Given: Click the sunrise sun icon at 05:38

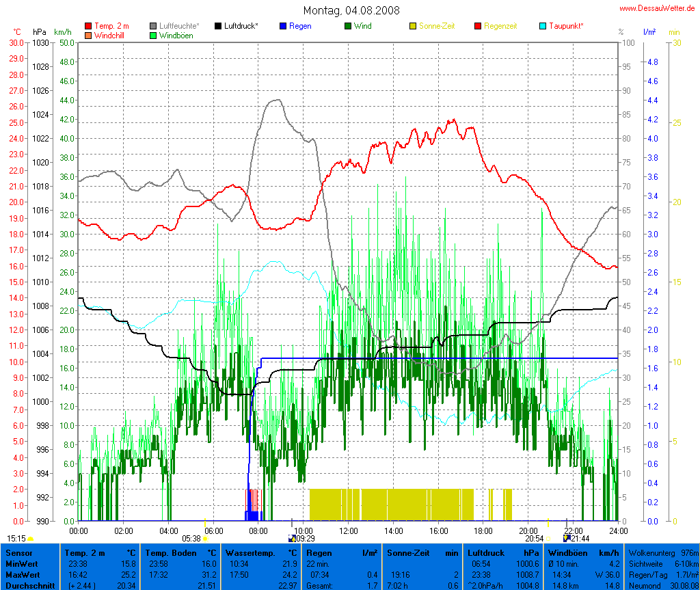Looking at the screenshot, I should coord(206,539).
